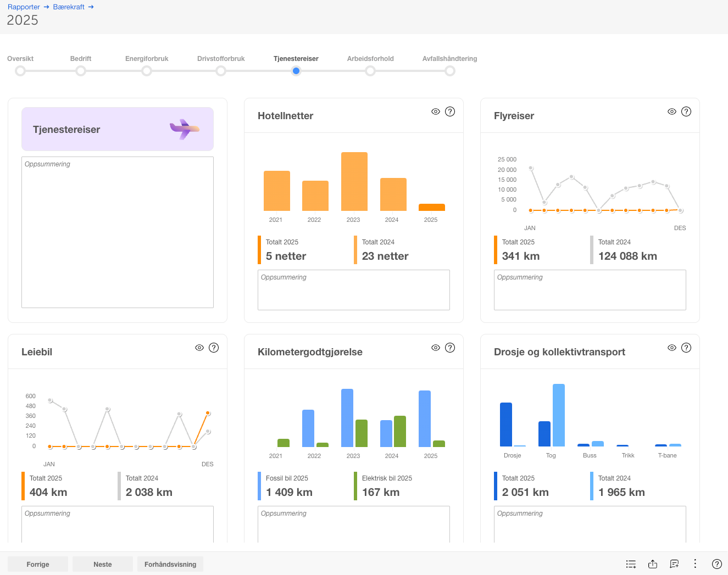The width and height of the screenshot is (728, 575).
Task: Open help for Kilometergodtgjørelse card
Action: 450,348
